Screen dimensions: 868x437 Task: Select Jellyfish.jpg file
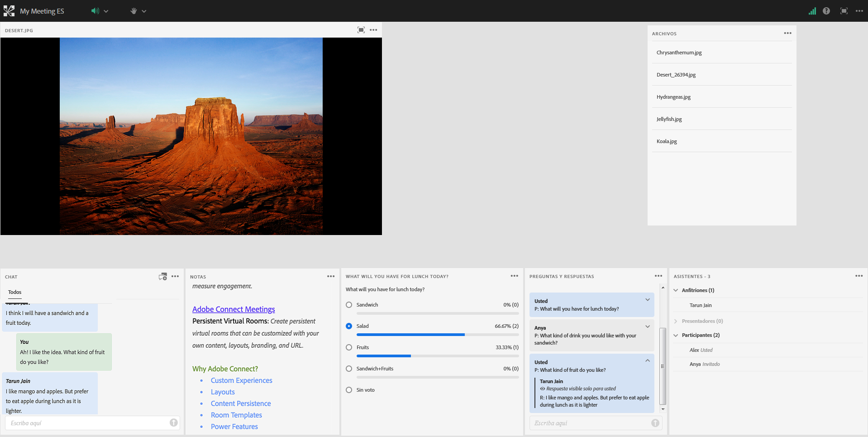coord(722,119)
